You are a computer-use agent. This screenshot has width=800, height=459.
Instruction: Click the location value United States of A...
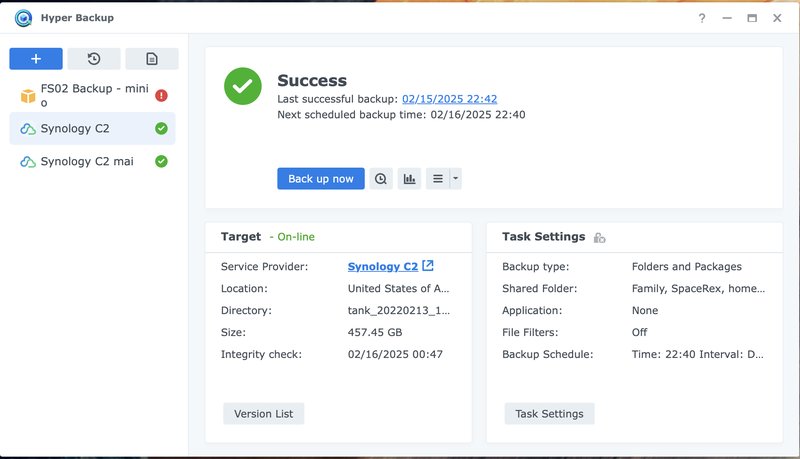point(398,288)
